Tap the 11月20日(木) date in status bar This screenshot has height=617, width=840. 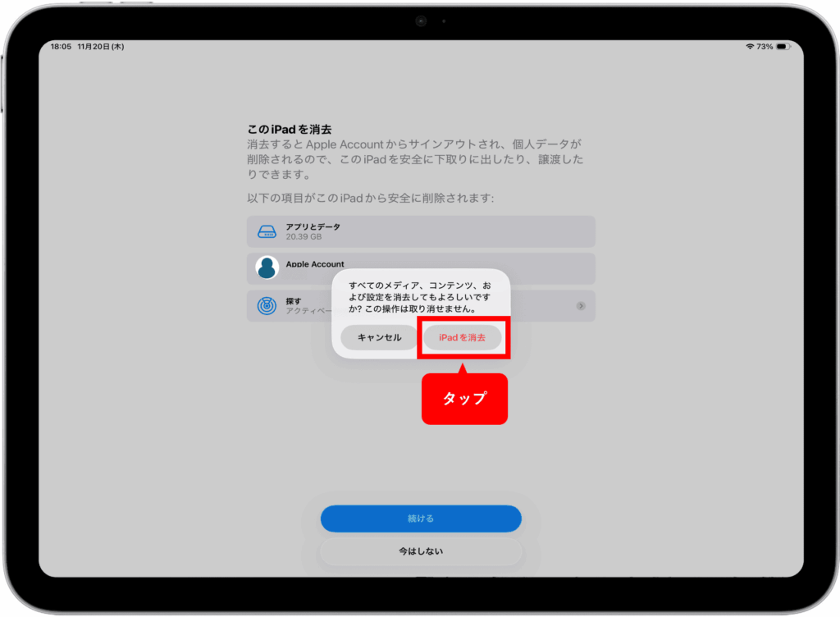pos(100,47)
